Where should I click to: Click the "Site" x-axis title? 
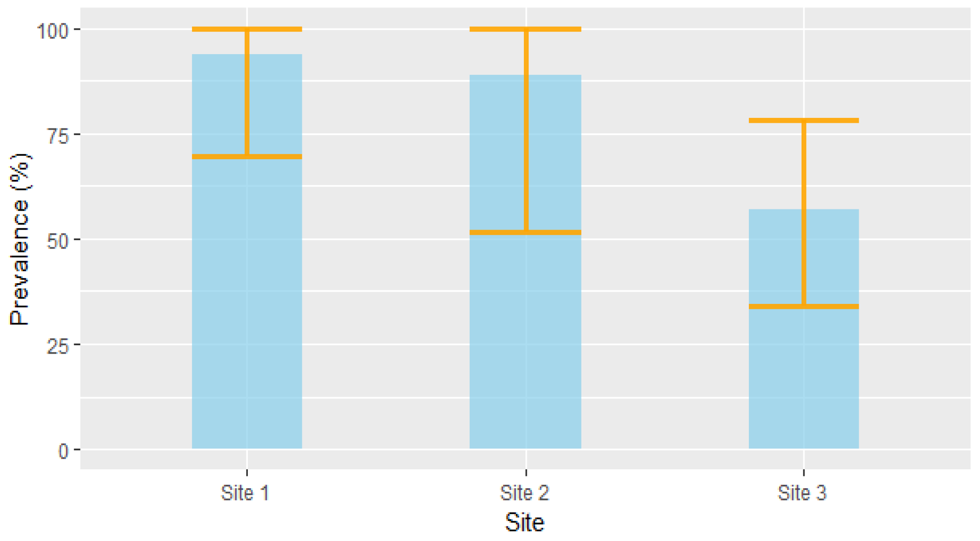tap(524, 523)
